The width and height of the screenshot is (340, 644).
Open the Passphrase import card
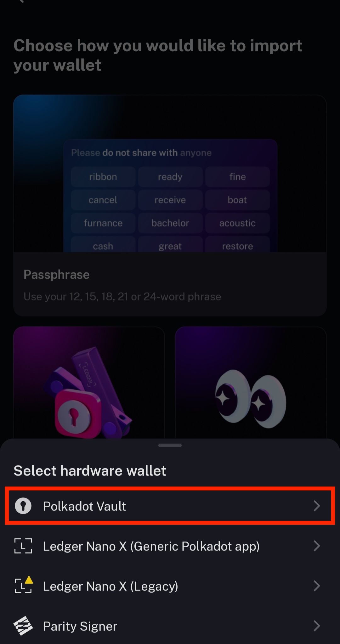(170, 205)
